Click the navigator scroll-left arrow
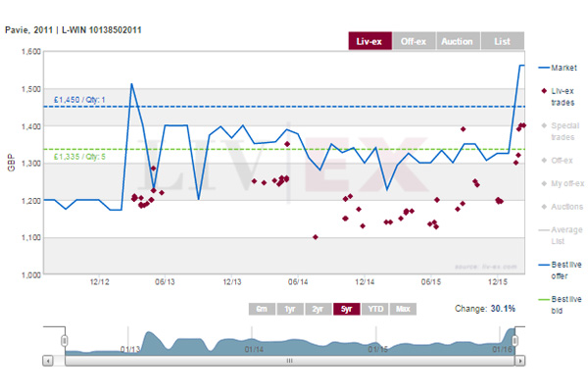This screenshot has width=588, height=392. pyautogui.click(x=48, y=361)
